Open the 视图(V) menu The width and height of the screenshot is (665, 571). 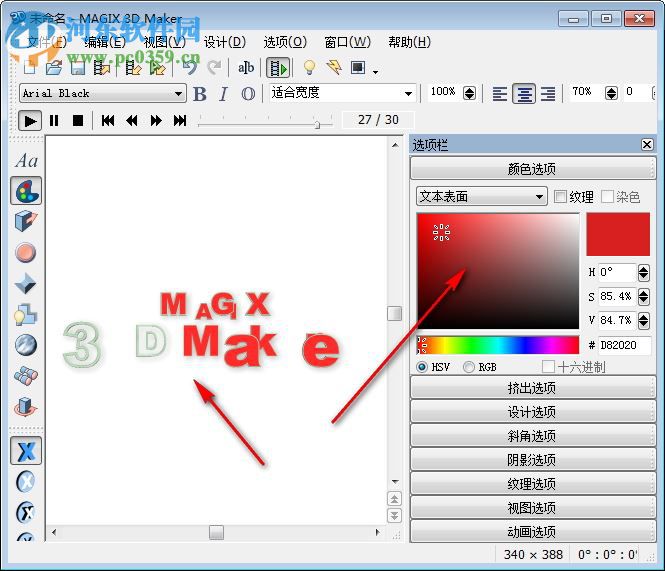click(165, 42)
